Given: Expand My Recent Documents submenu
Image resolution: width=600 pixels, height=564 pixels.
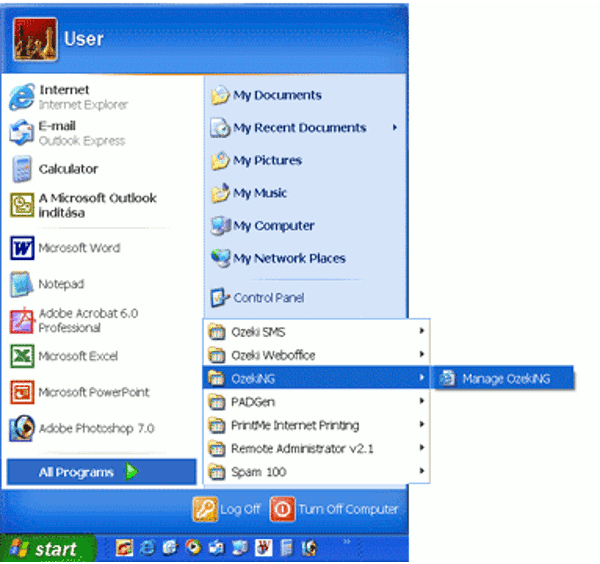Looking at the screenshot, I should click(x=305, y=127).
